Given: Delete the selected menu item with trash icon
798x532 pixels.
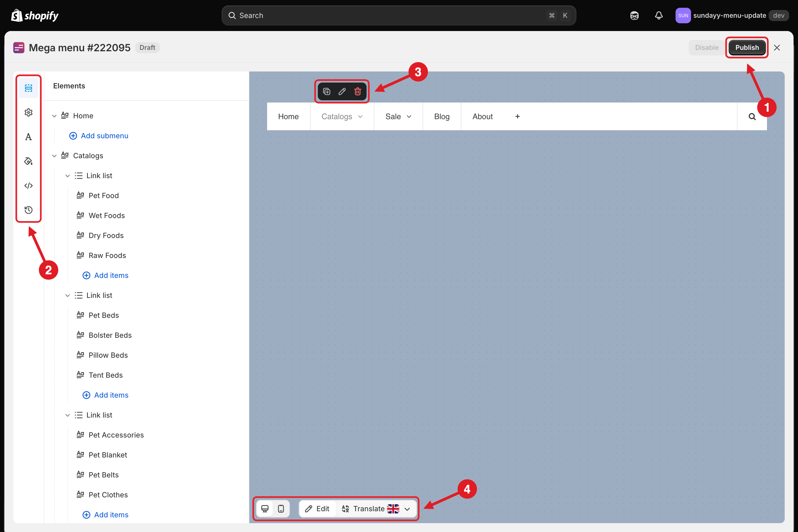Looking at the screenshot, I should pyautogui.click(x=358, y=91).
